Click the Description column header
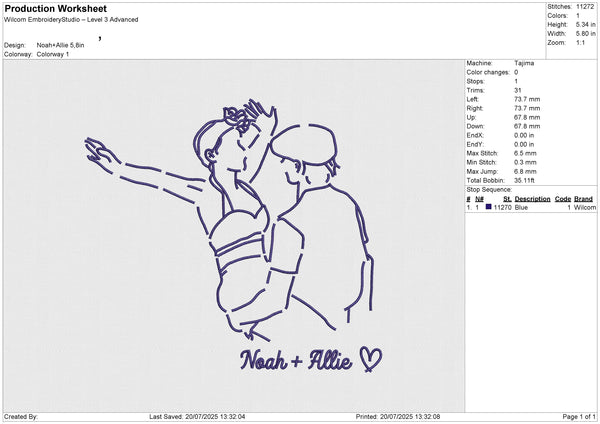The width and height of the screenshot is (600, 424). coord(532,199)
